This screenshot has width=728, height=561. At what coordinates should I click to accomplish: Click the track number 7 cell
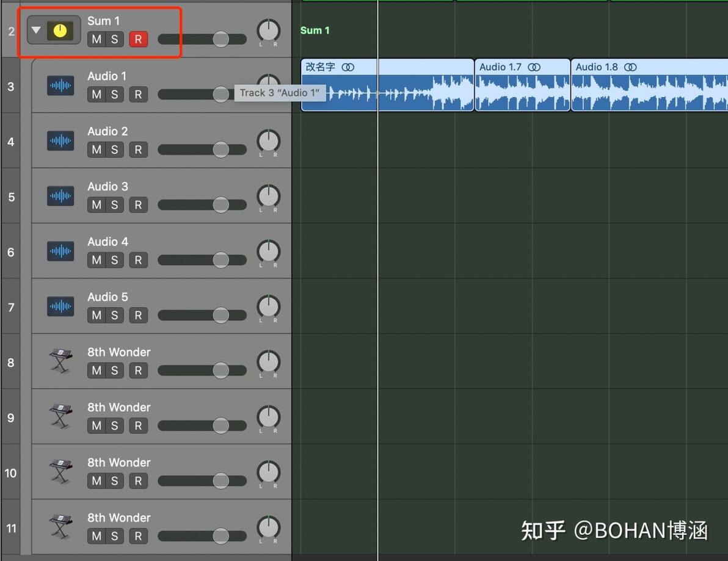click(10, 306)
